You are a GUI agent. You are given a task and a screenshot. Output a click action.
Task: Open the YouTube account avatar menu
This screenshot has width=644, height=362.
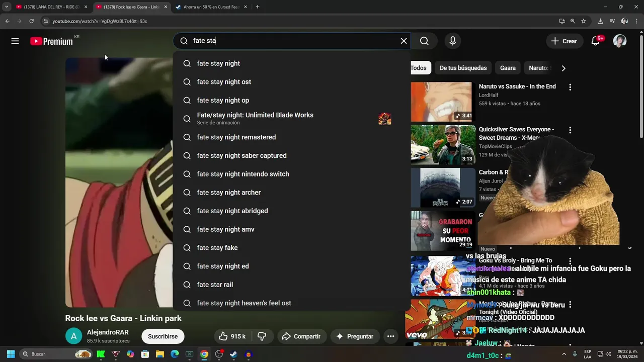coord(620,41)
